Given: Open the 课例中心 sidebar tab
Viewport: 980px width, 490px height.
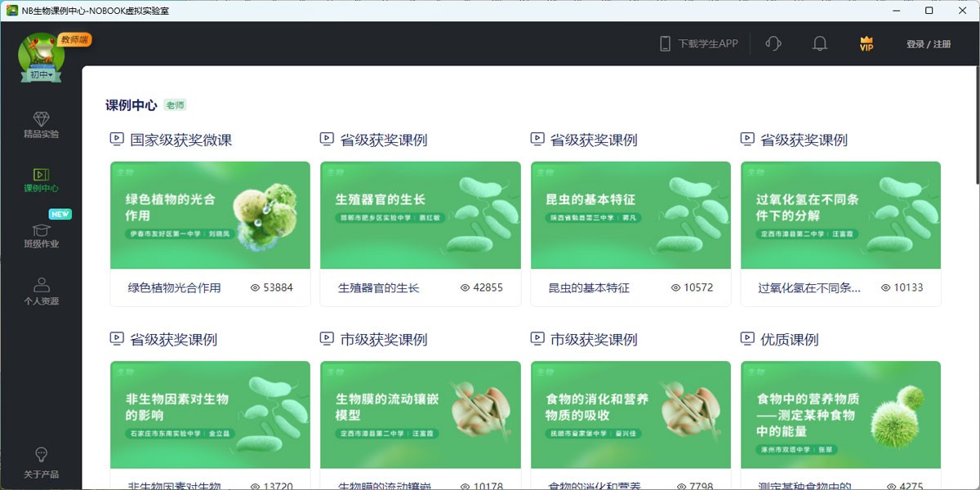Looking at the screenshot, I should [42, 180].
